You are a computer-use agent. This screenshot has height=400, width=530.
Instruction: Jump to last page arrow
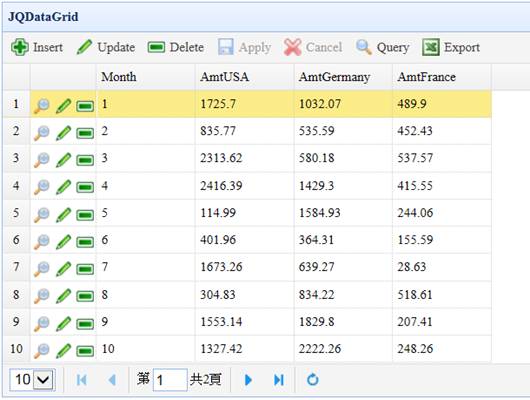click(279, 380)
